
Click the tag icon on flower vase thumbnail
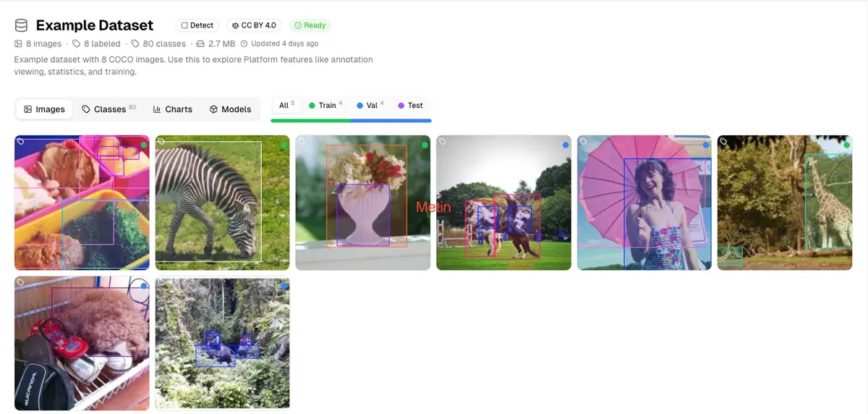[302, 142]
